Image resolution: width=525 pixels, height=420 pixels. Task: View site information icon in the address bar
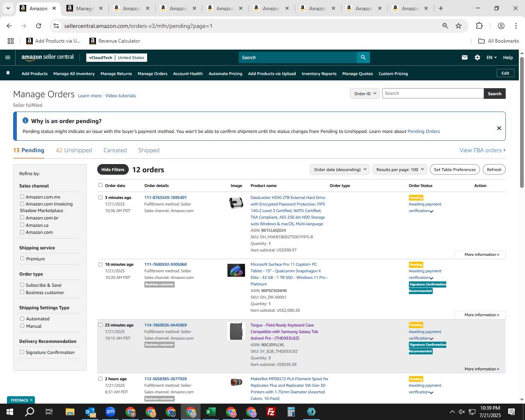(x=56, y=26)
